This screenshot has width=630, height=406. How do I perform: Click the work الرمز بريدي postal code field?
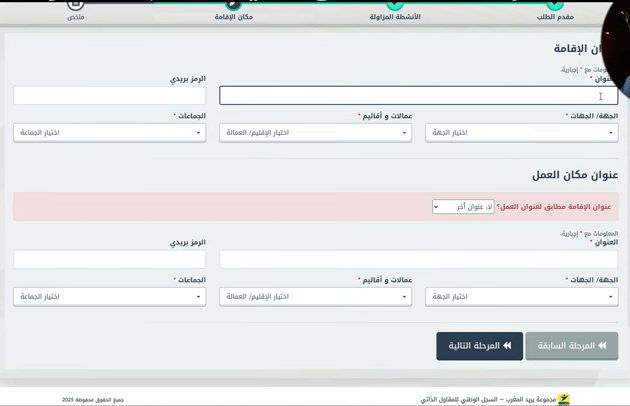(x=109, y=259)
